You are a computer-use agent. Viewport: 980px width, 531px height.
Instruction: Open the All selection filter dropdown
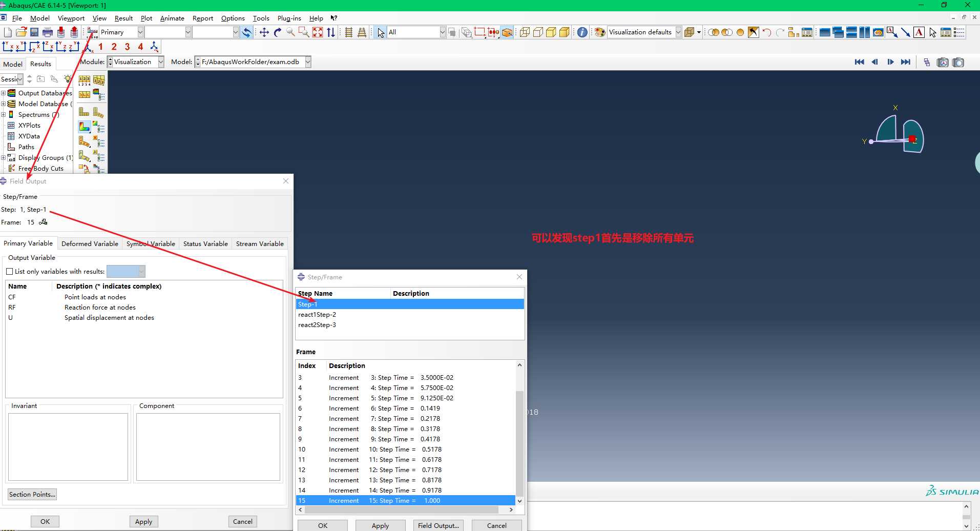(x=443, y=32)
